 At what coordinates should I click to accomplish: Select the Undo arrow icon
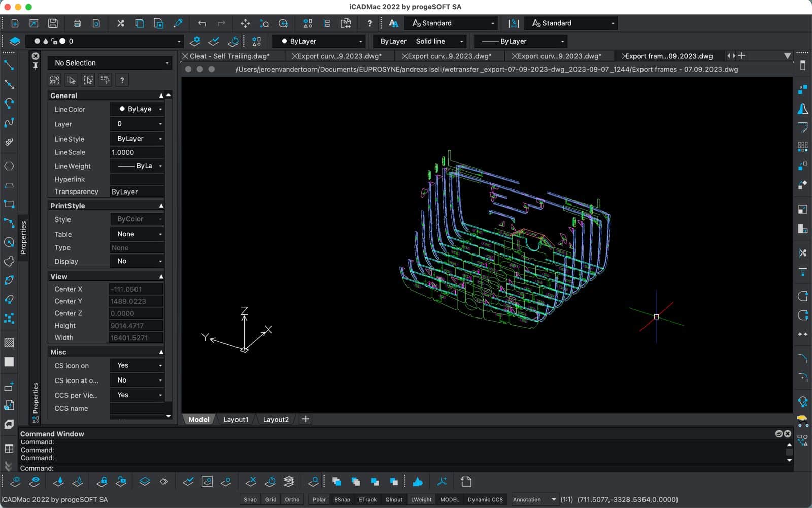pos(202,23)
